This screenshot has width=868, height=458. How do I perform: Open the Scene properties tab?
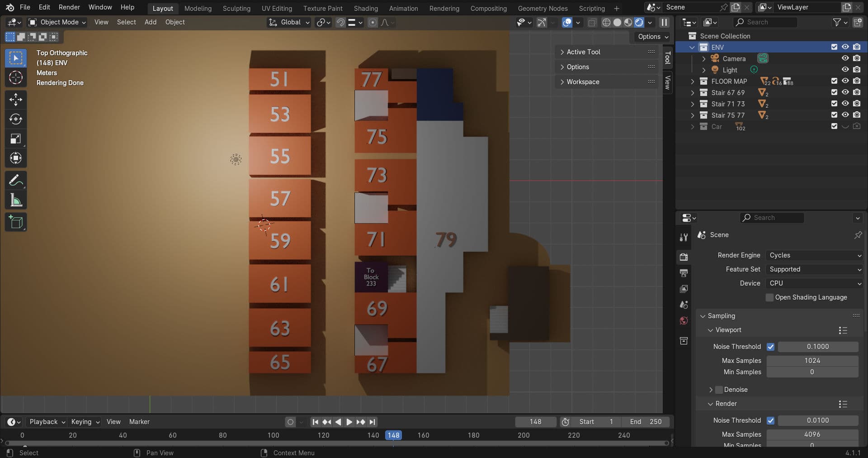pyautogui.click(x=684, y=305)
